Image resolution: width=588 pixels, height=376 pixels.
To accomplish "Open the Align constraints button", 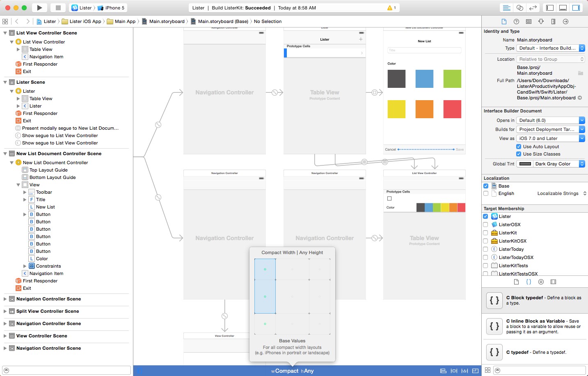I will (x=443, y=371).
